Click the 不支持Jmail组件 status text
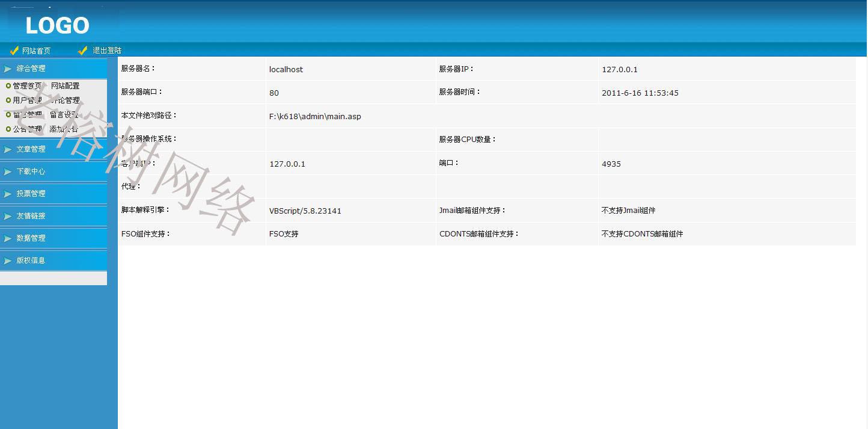Viewport: 868px width, 429px height. (628, 211)
